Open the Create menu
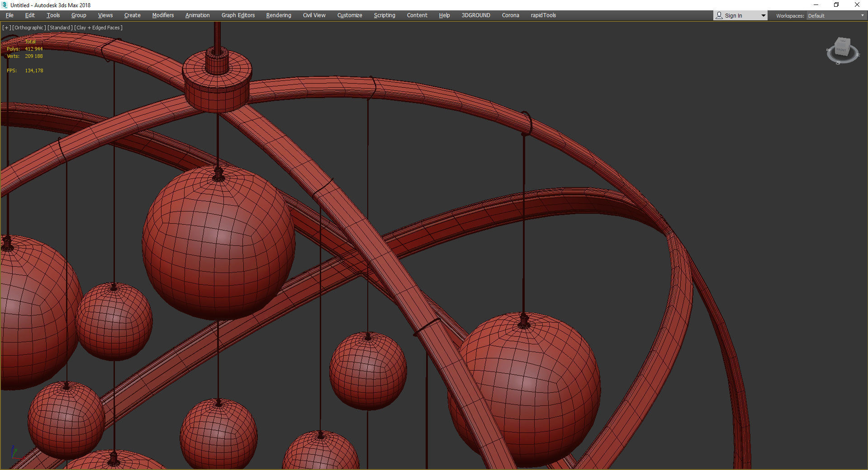The image size is (868, 470). pos(133,15)
